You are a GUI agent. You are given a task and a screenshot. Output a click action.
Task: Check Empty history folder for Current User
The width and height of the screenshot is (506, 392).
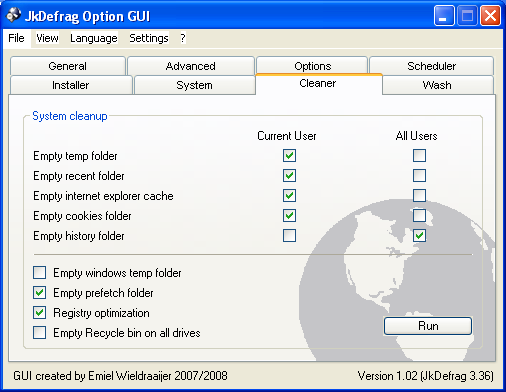289,236
